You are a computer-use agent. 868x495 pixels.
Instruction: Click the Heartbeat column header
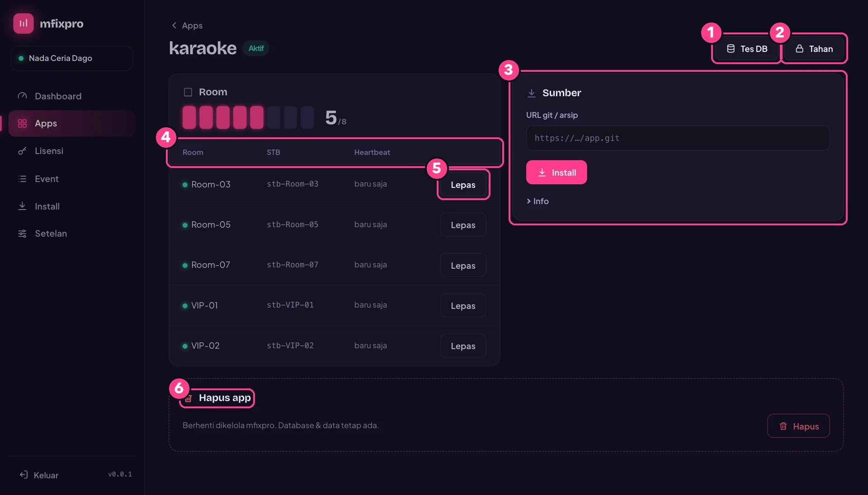pyautogui.click(x=372, y=153)
